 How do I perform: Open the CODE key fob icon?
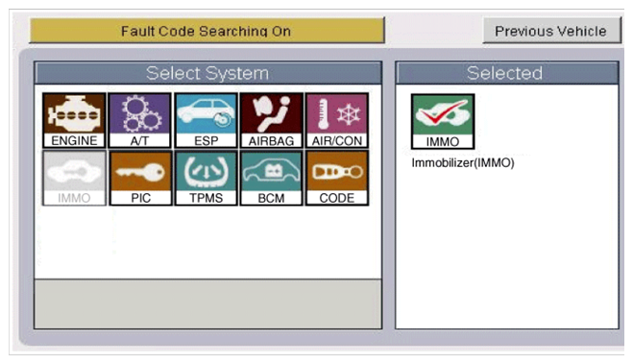tap(337, 178)
